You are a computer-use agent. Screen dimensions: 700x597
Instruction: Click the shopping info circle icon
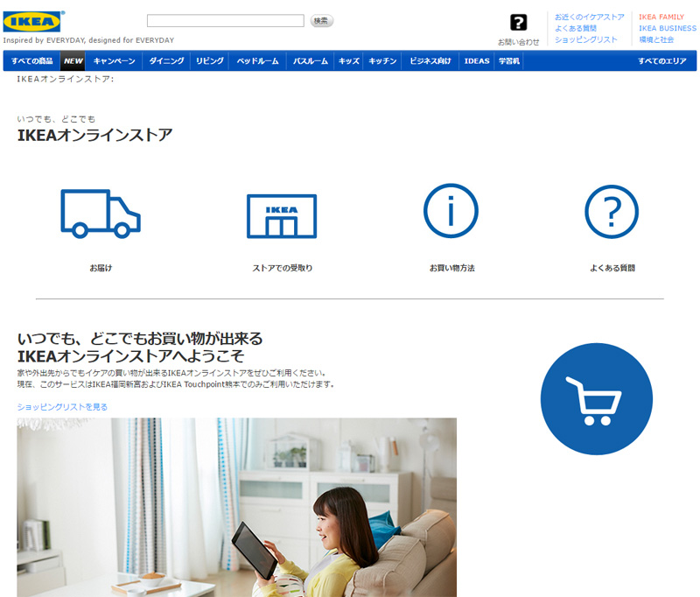451,211
